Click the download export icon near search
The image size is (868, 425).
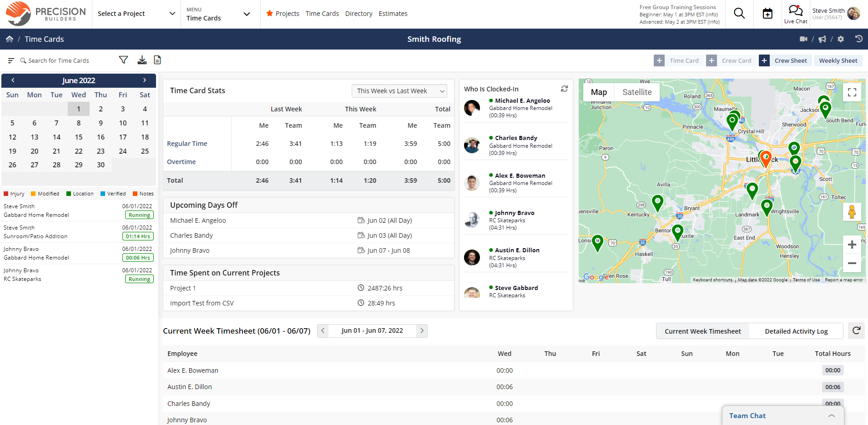(x=141, y=60)
